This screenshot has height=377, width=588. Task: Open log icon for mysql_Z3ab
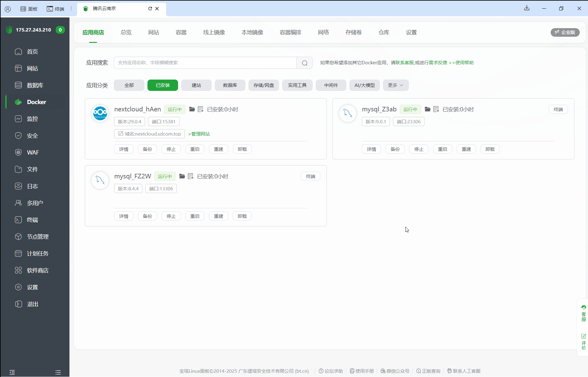point(436,109)
